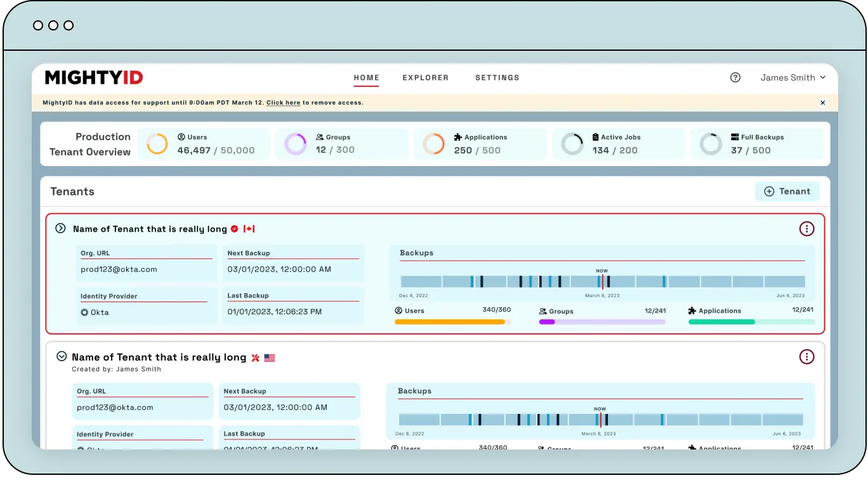868x485 pixels.
Task: Click the '12/241' value above the green bar
Action: [x=803, y=310]
